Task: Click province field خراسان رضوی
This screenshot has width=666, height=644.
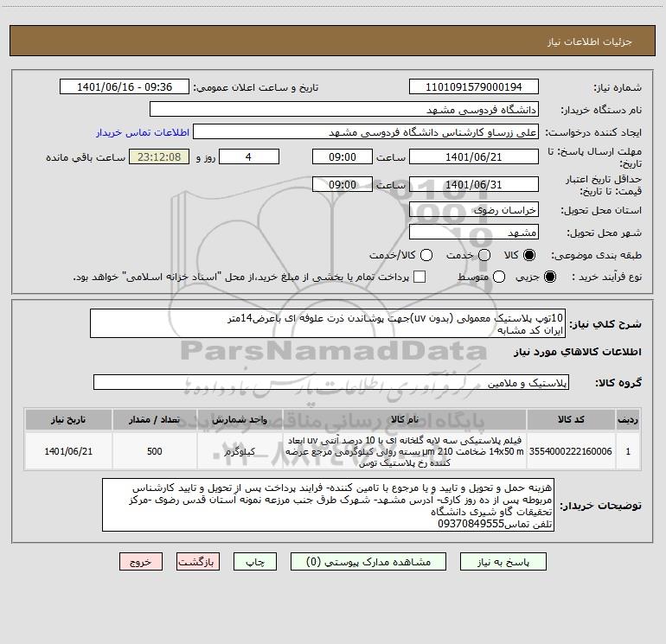Action: pyautogui.click(x=474, y=210)
